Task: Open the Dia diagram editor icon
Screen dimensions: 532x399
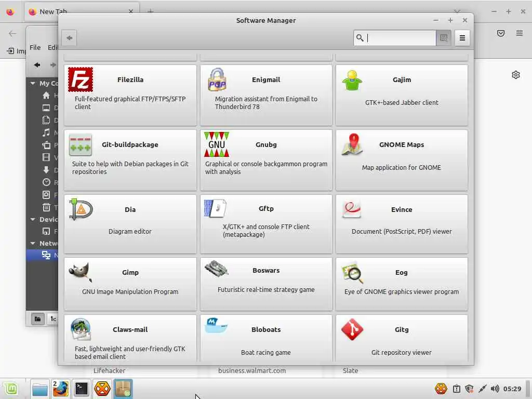Action: click(81, 210)
